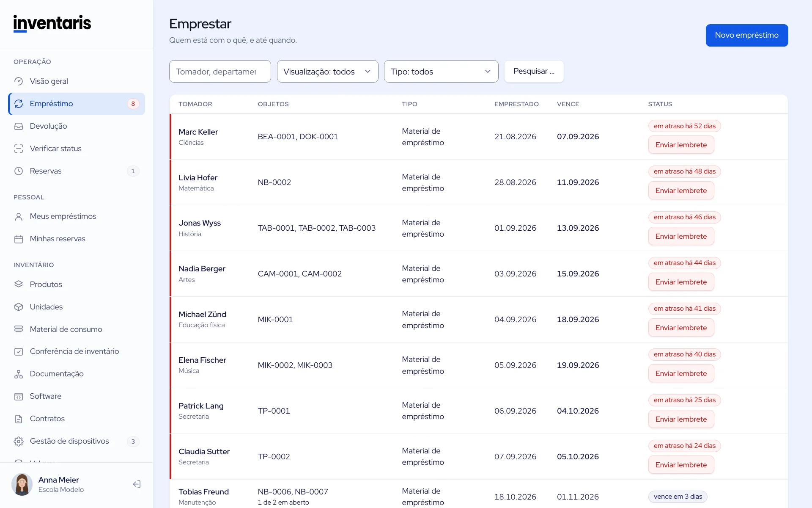Click the Empréstimo refresh-arrows icon
The width and height of the screenshot is (812, 508).
[19, 104]
